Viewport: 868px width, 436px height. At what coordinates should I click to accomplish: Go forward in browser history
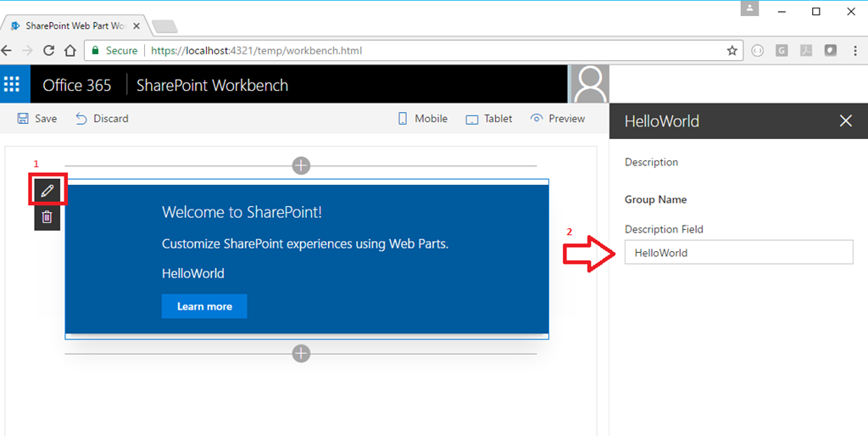point(28,50)
